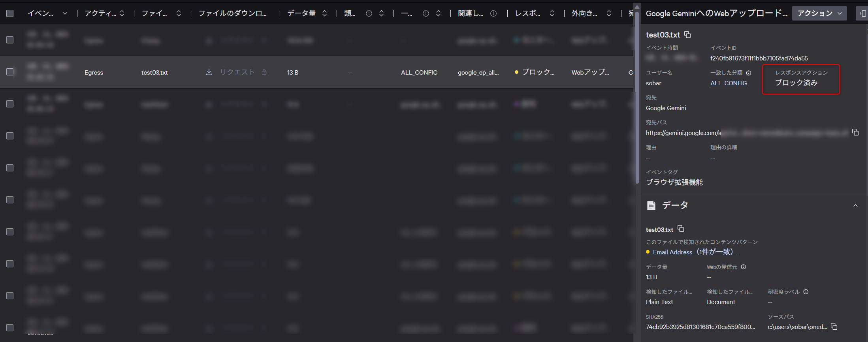The height and width of the screenshot is (342, 868).
Task: Select ブロック済み response action value
Action: click(x=796, y=83)
